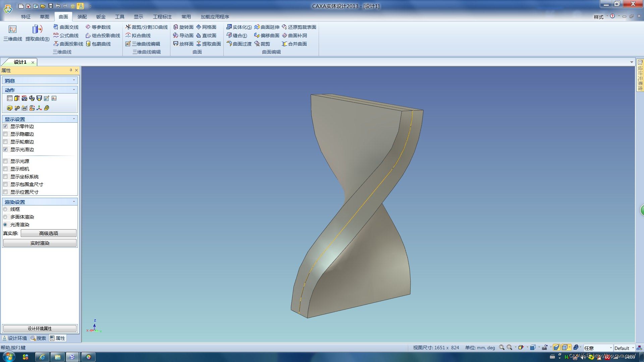Image resolution: width=644 pixels, height=362 pixels.
Task: Open the quick access toolbar customize arrow
Action: point(90,6)
